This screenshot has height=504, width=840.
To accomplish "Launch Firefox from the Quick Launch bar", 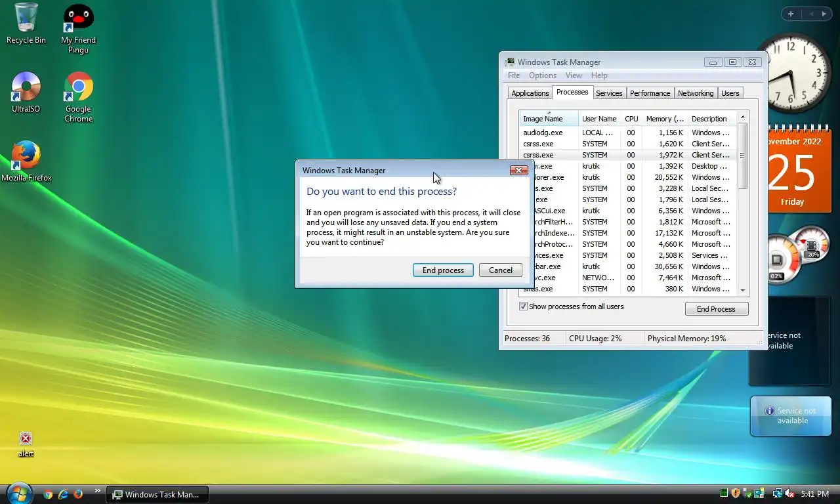I will pyautogui.click(x=78, y=494).
